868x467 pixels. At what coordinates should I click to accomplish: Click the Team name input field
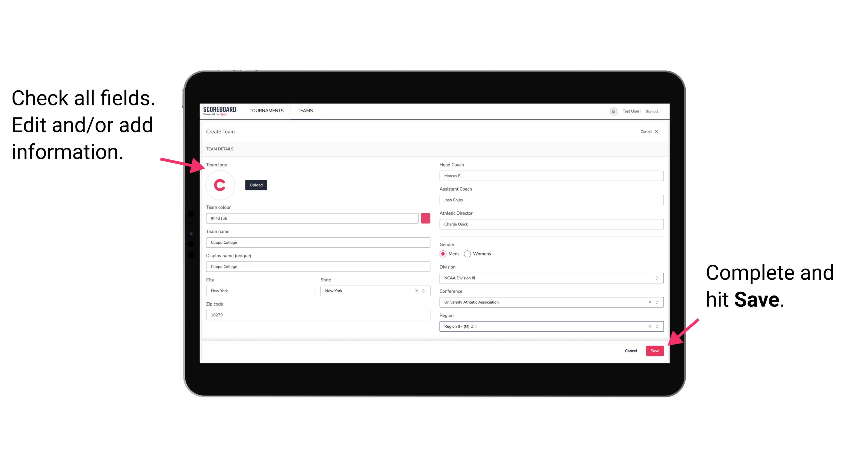318,241
